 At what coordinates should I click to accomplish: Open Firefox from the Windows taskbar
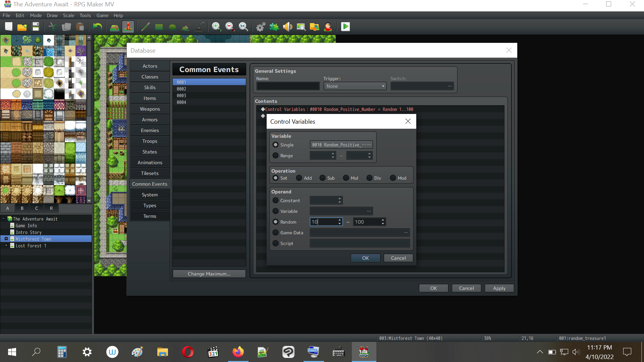coord(238,352)
